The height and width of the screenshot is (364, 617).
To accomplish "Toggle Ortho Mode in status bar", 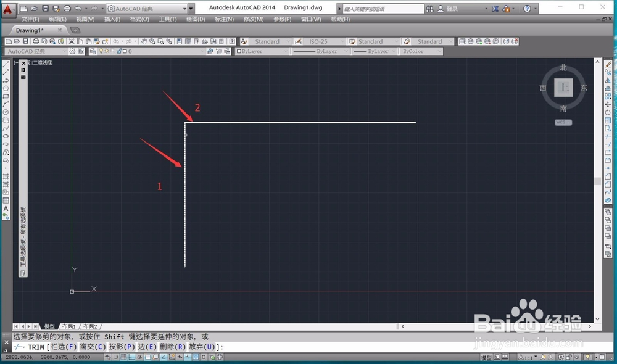I will [132, 357].
